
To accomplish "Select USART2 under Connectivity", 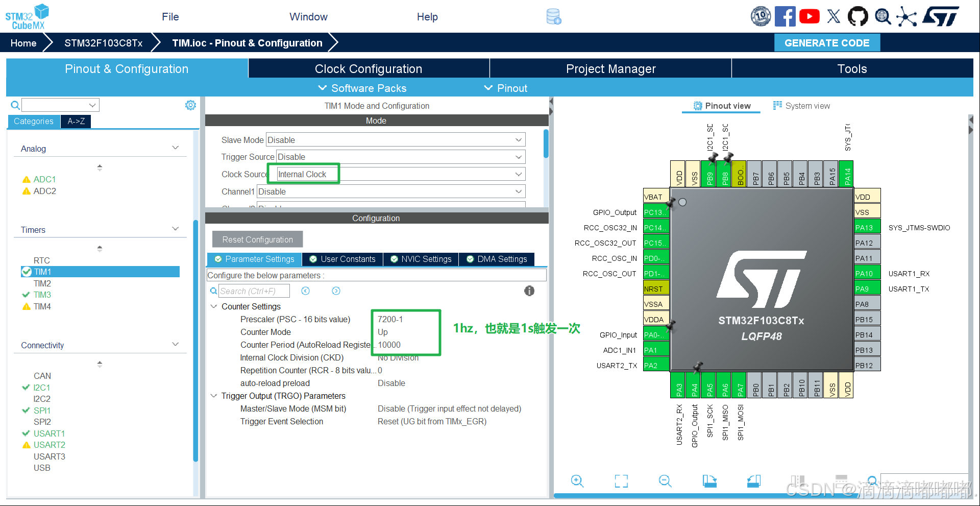I will [50, 445].
